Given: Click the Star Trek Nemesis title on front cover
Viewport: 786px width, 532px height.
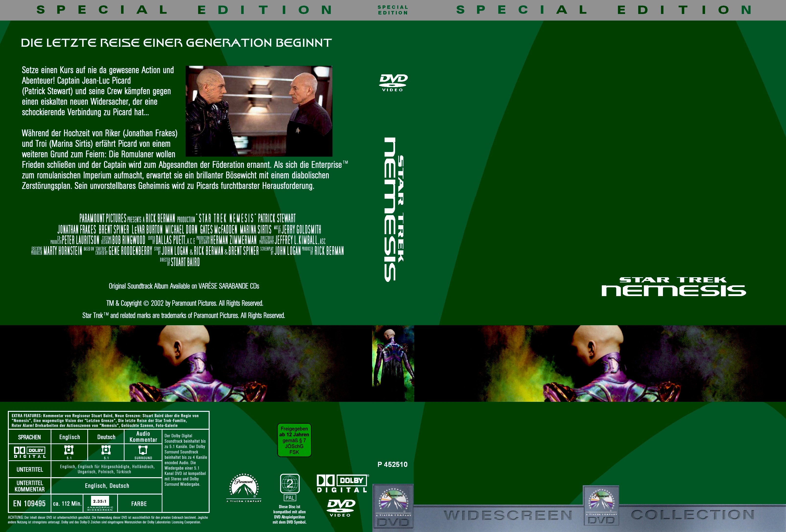Looking at the screenshot, I should [x=673, y=287].
